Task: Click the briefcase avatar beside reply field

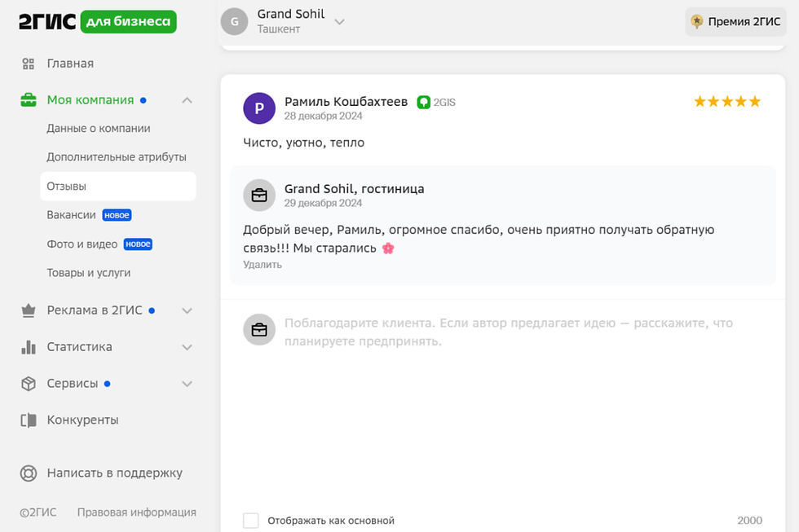Action: coord(259,330)
